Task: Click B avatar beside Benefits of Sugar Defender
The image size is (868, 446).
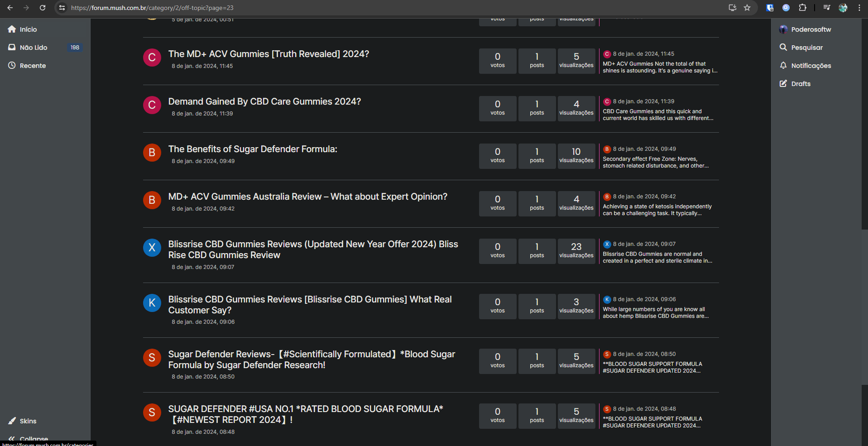Action: point(152,153)
